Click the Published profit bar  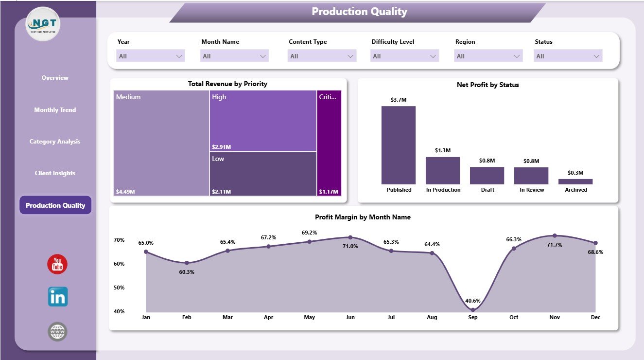click(399, 145)
